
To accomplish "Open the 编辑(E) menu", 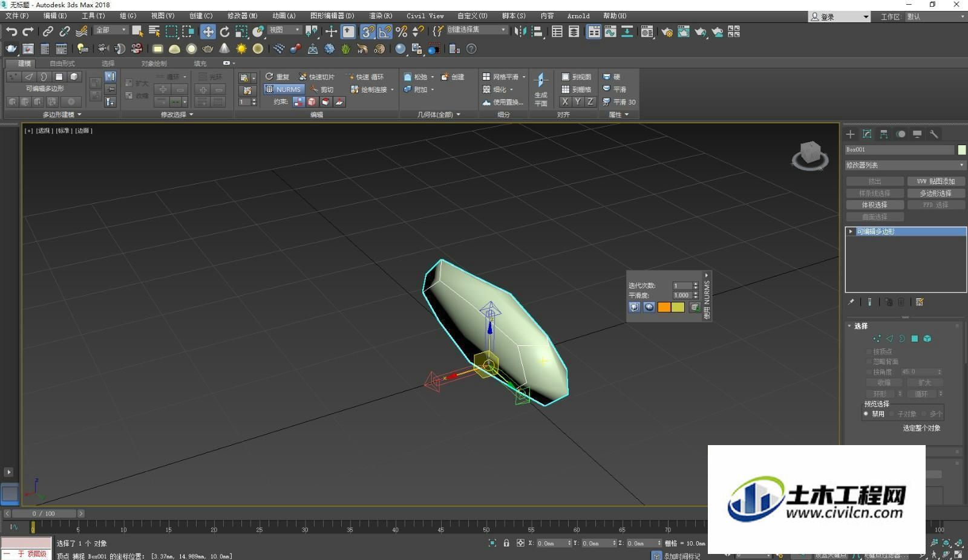I will 55,16.
